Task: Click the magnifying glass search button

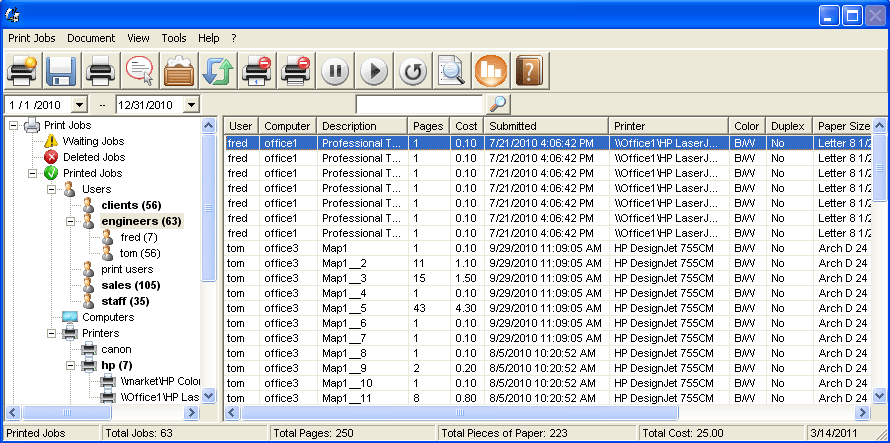Action: (498, 104)
